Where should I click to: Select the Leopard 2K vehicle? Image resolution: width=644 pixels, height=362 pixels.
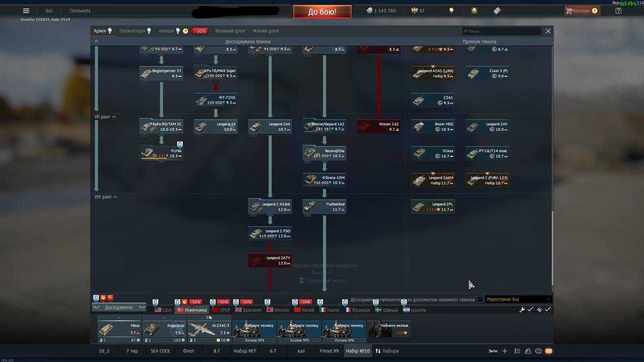coord(215,127)
